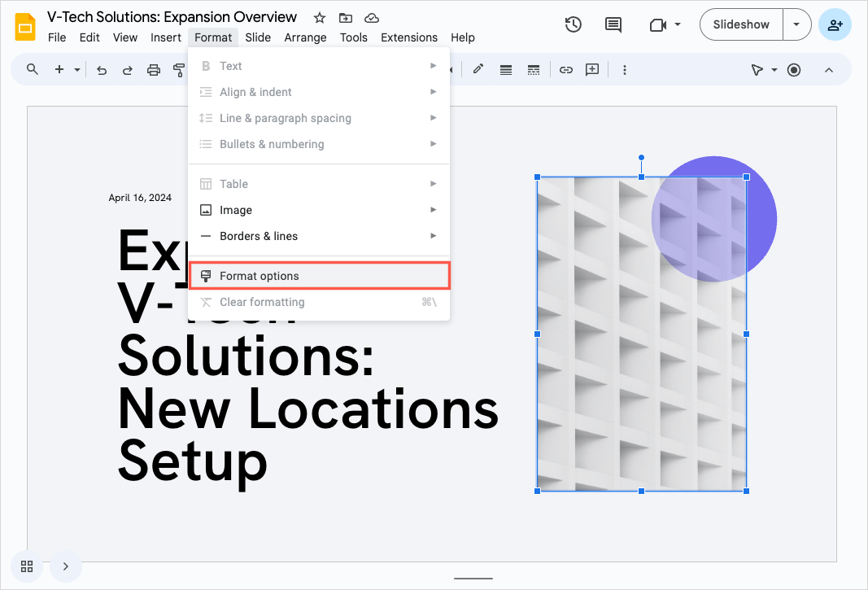Click Align & indent entry
868x590 pixels.
tap(319, 92)
